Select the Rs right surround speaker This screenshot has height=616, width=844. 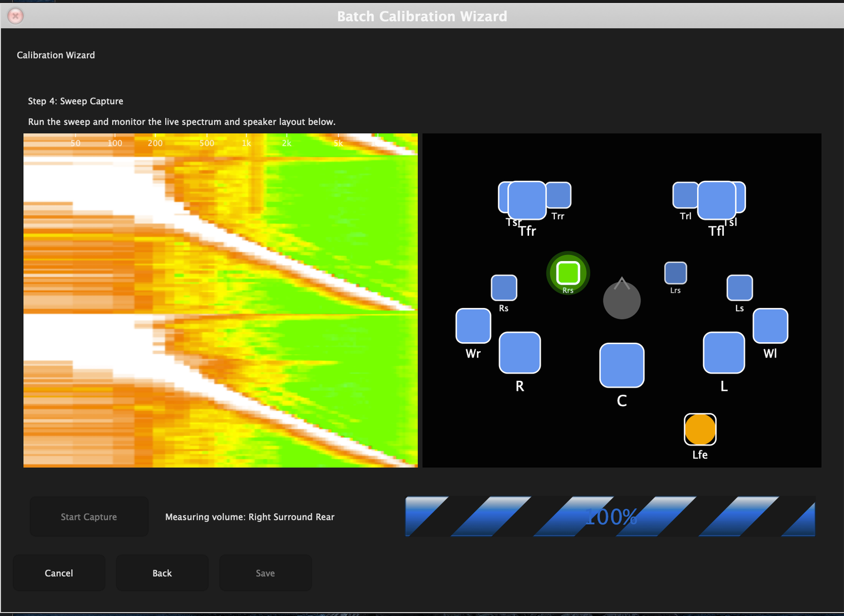(503, 288)
